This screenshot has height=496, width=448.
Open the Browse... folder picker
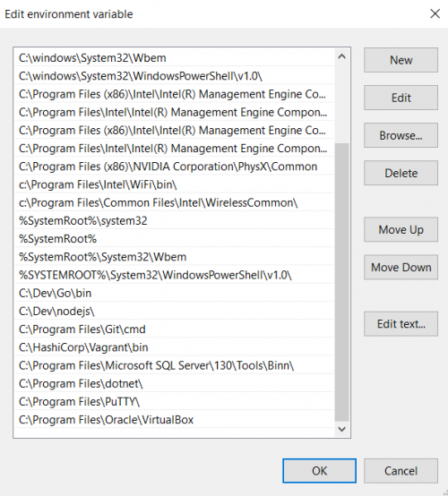click(401, 135)
